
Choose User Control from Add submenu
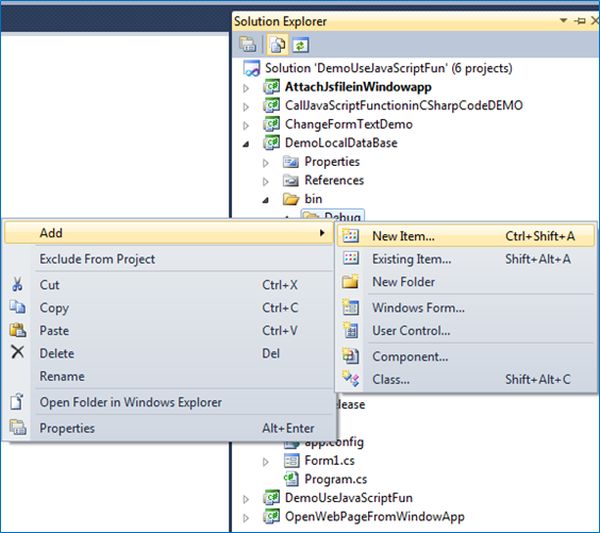[x=411, y=331]
